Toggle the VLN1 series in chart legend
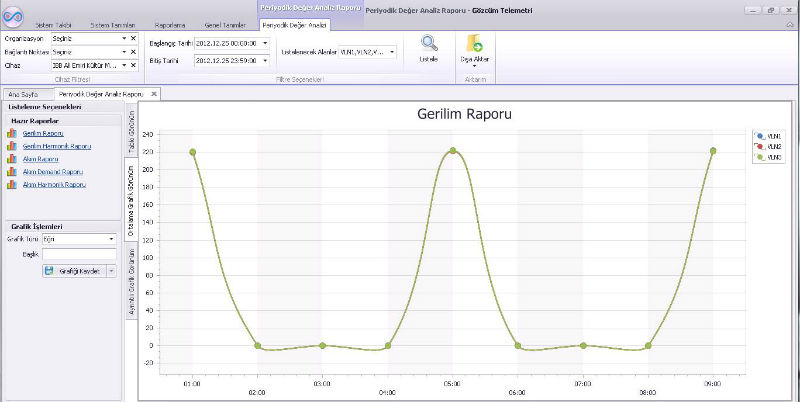800x402 pixels. (x=766, y=135)
